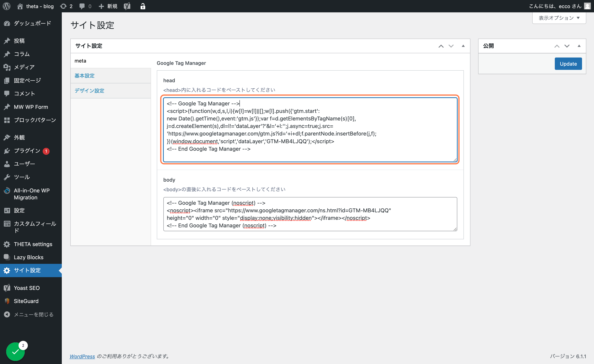Screen dimensions: 594x364
Task: Move 公開 panel down
Action: [567, 46]
